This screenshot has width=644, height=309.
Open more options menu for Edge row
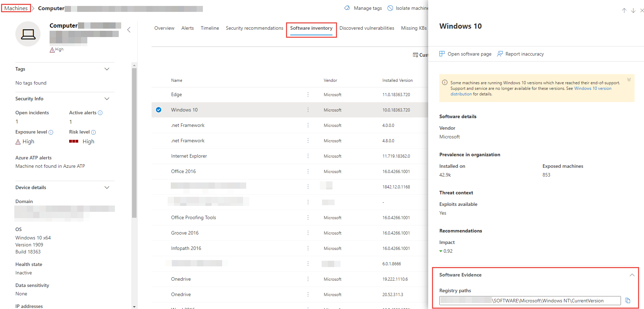[308, 94]
